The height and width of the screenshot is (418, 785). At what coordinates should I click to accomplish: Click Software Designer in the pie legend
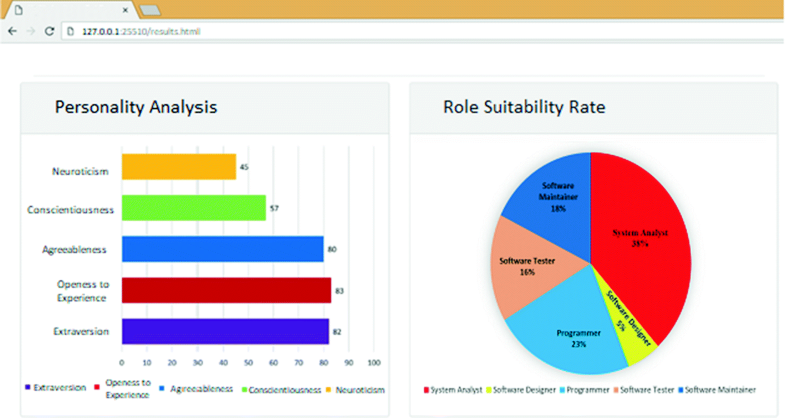coord(520,389)
